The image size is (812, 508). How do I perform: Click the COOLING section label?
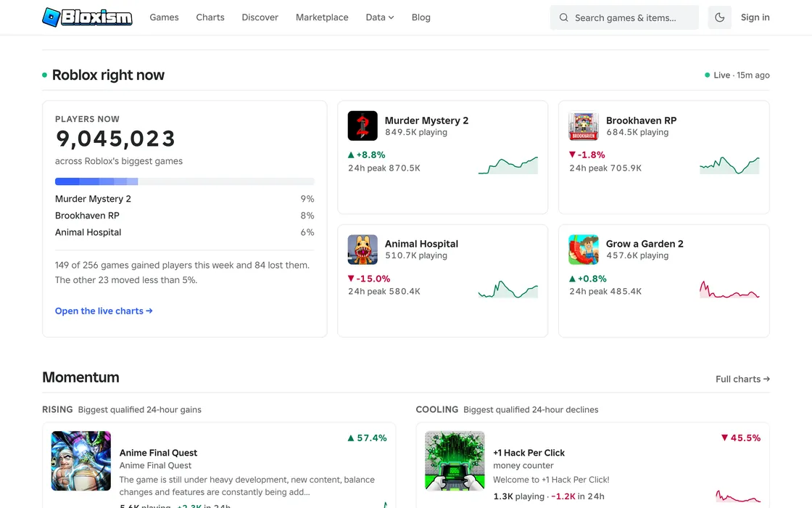437,409
